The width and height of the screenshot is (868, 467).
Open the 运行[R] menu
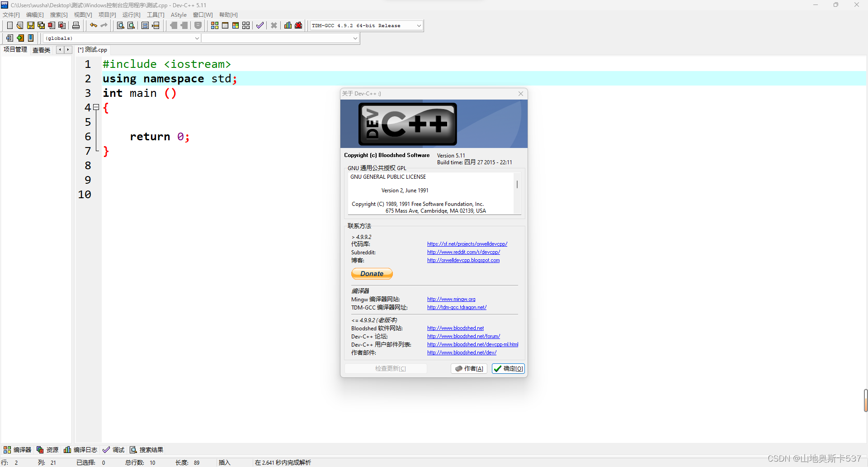(131, 15)
